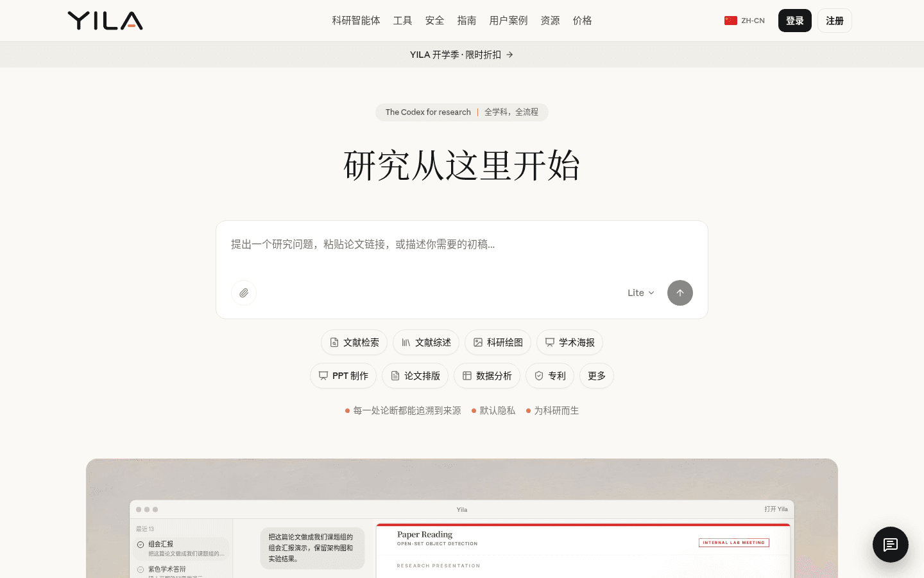Click 打开 Yila in the preview window
924x578 pixels.
click(776, 509)
